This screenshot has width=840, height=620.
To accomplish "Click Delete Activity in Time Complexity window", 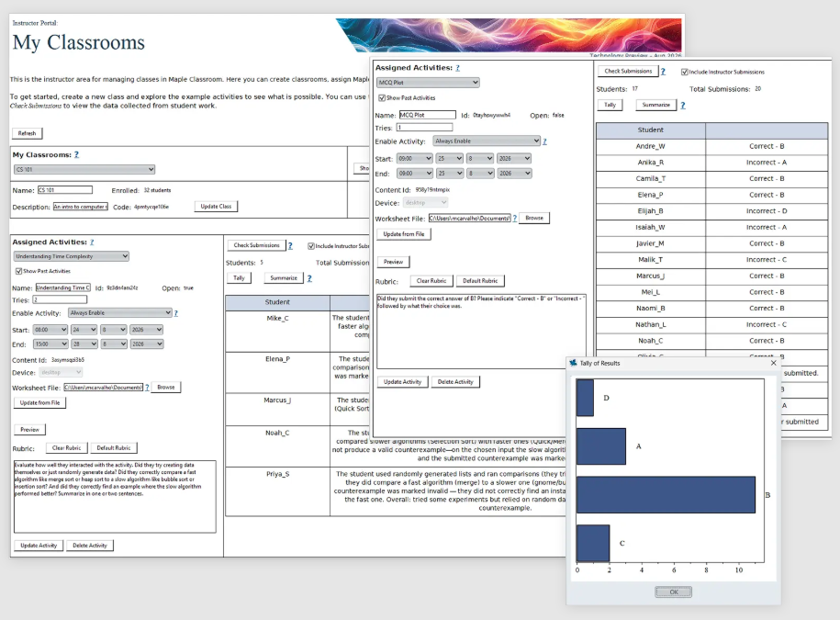I will click(90, 546).
